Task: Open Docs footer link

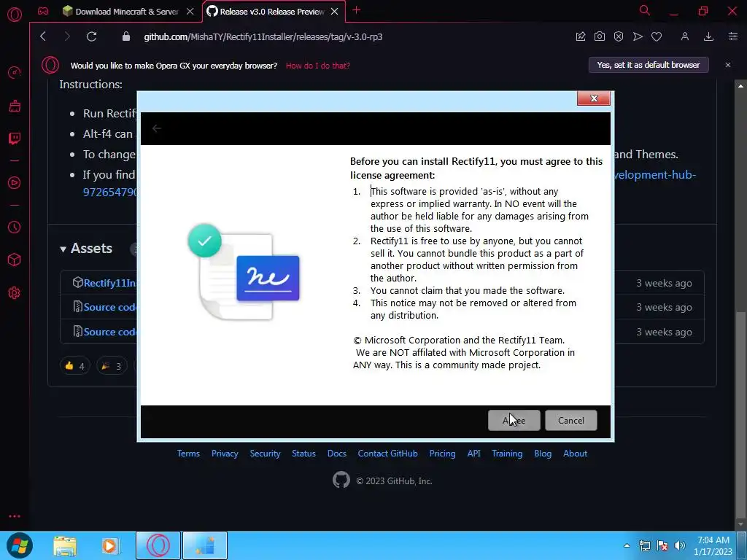Action: pyautogui.click(x=337, y=454)
